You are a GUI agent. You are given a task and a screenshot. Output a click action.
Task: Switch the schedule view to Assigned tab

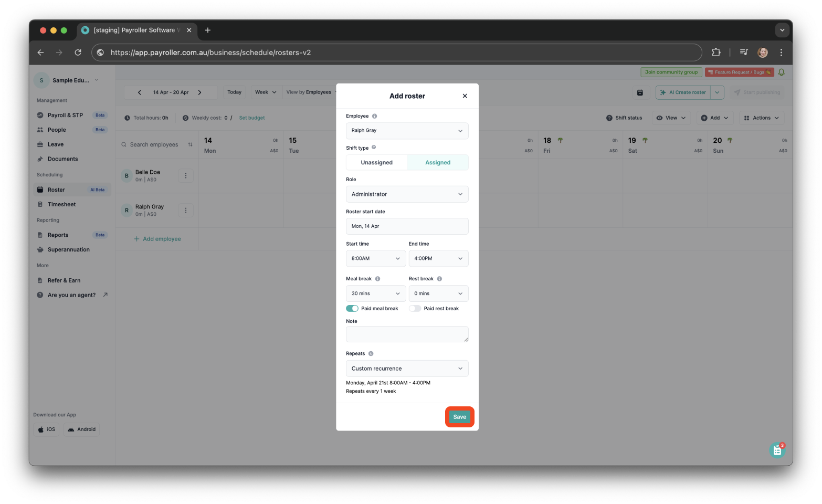click(x=438, y=162)
